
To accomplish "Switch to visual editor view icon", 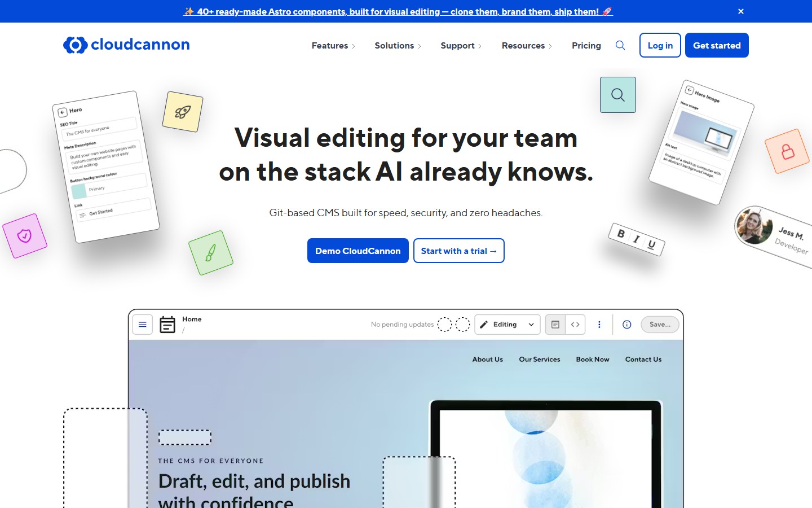I will point(555,325).
